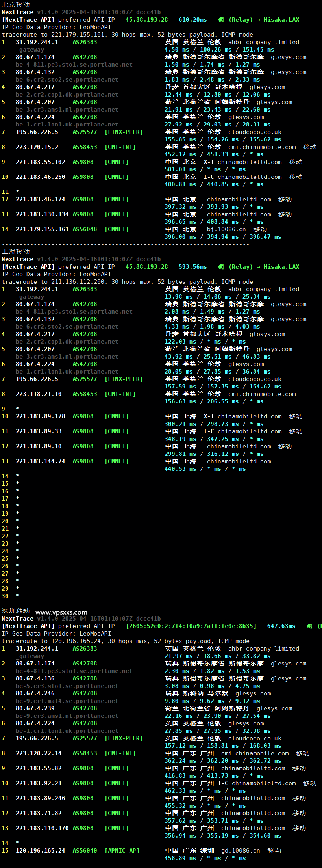The width and height of the screenshot is (322, 868).
Task: Click the '300.21 ms' latency value
Action: (180, 424)
